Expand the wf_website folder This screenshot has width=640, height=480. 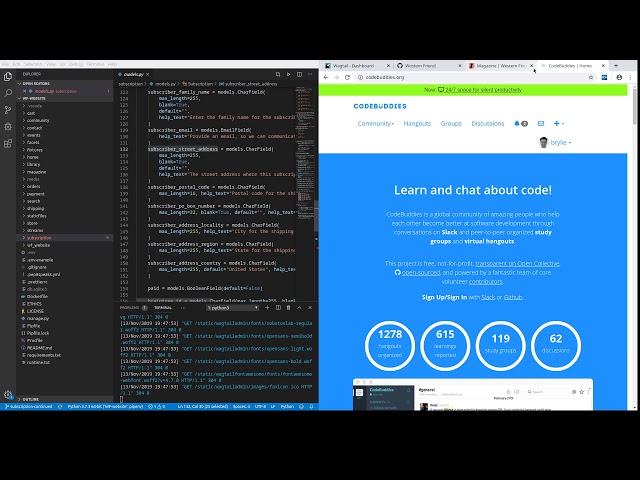38,245
